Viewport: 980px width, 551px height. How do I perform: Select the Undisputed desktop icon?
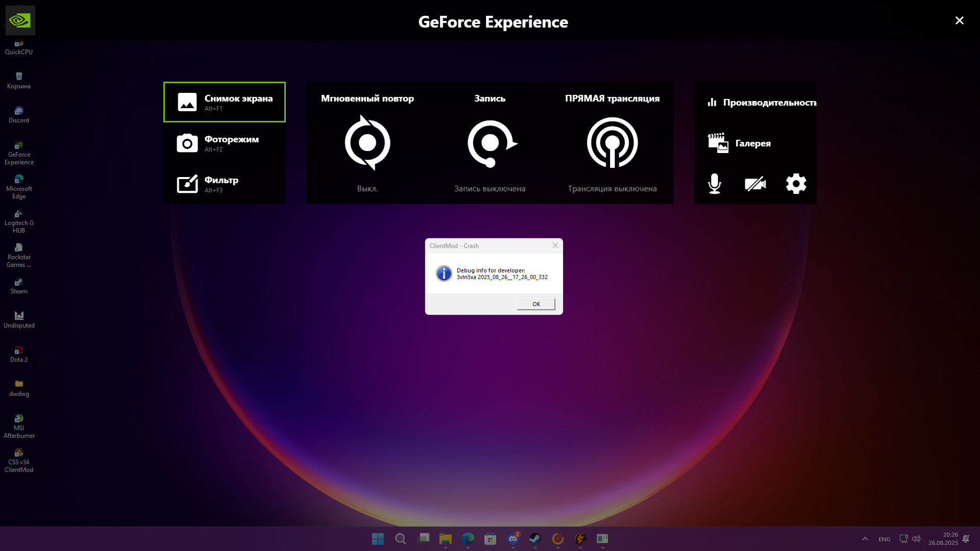[19, 320]
